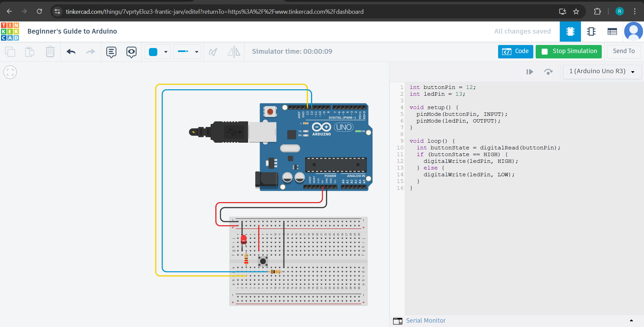Viewport: 644px width, 327px height.
Task: Click the line with digitalRead(buttonPin)
Action: (x=488, y=148)
